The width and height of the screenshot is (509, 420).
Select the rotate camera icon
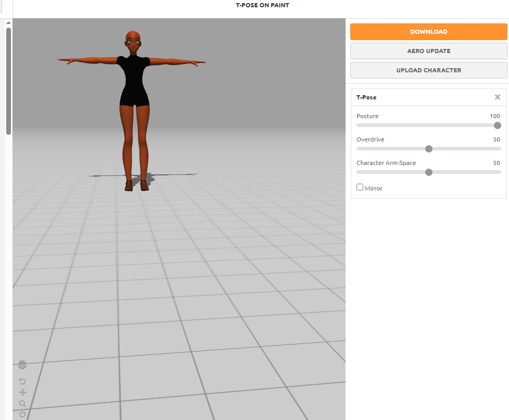[x=22, y=381]
